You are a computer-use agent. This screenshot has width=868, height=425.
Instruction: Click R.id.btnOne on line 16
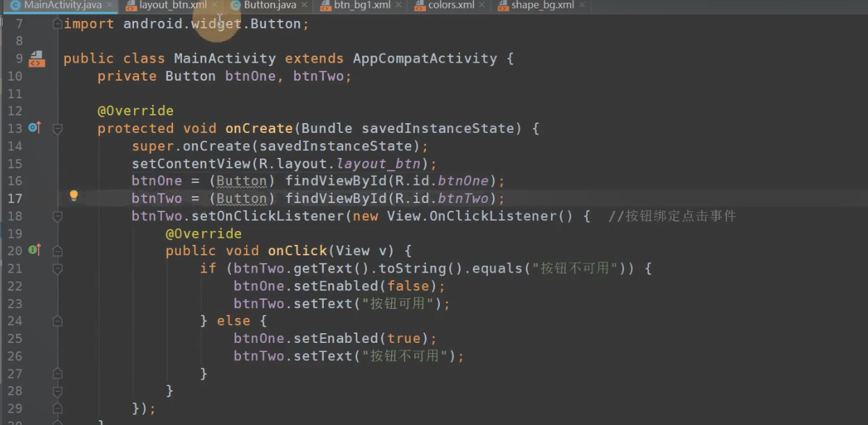(x=442, y=181)
